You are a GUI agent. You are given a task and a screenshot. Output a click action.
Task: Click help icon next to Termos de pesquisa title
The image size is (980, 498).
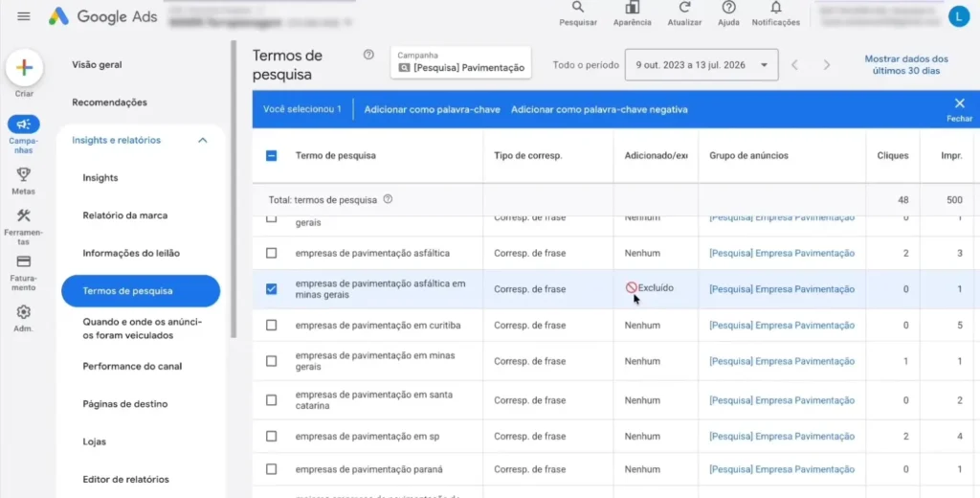(368, 55)
